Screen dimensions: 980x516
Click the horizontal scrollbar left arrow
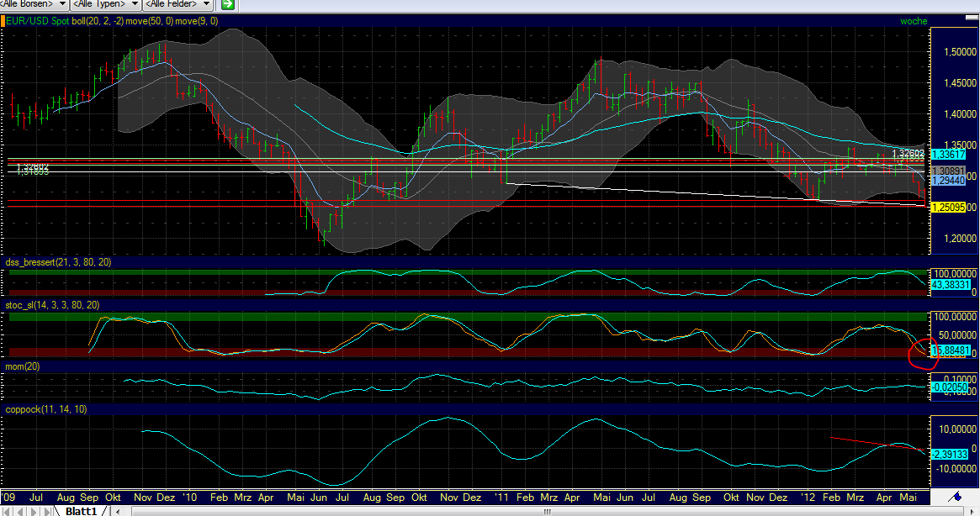118,512
